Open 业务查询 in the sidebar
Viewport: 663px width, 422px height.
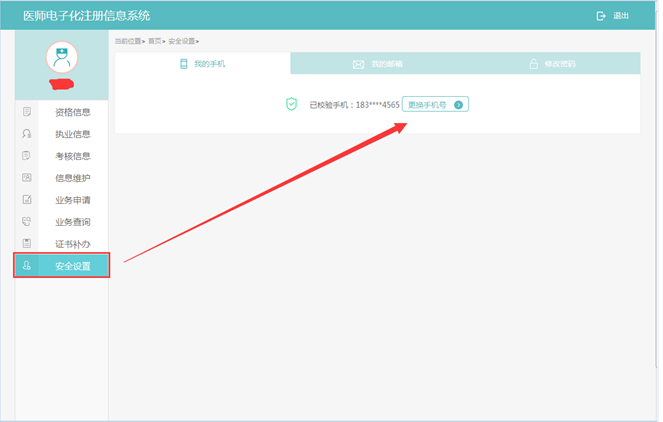pos(72,222)
